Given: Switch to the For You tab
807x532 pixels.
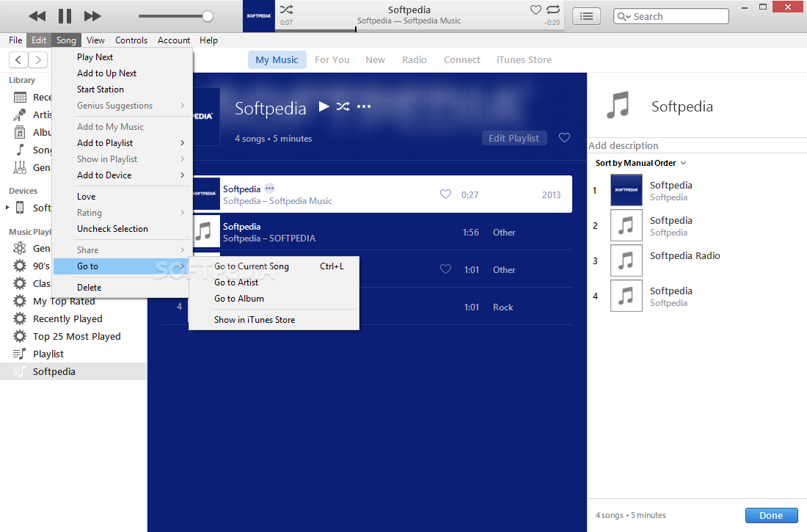Looking at the screenshot, I should 332,59.
